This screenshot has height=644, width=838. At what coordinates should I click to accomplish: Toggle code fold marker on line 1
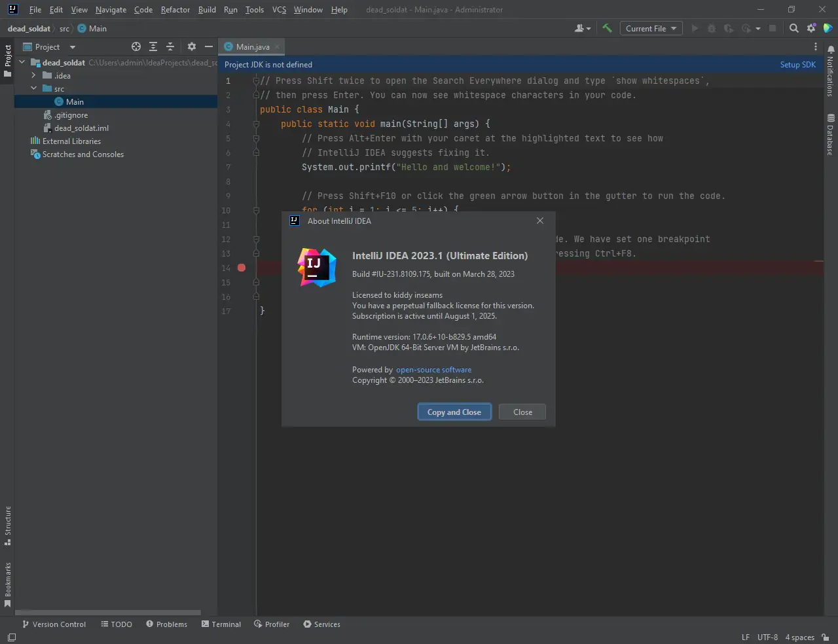pos(256,80)
